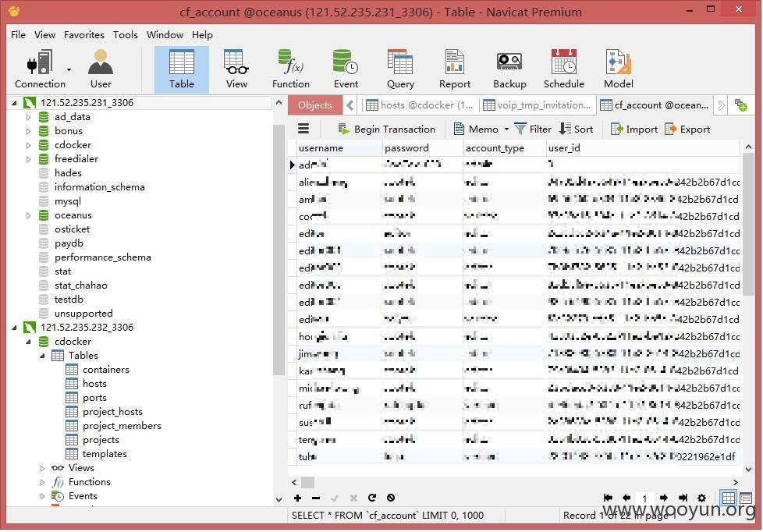This screenshot has width=763, height=532.
Task: Go to first page of records
Action: tap(608, 498)
